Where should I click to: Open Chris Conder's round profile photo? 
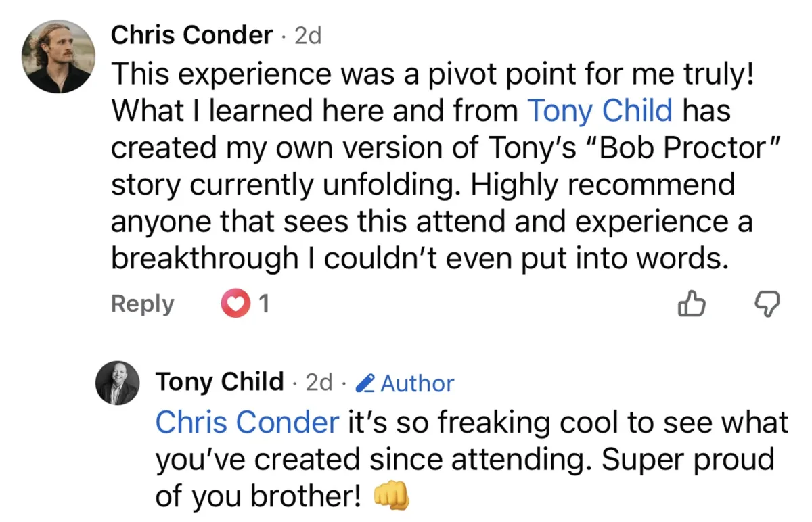click(58, 55)
